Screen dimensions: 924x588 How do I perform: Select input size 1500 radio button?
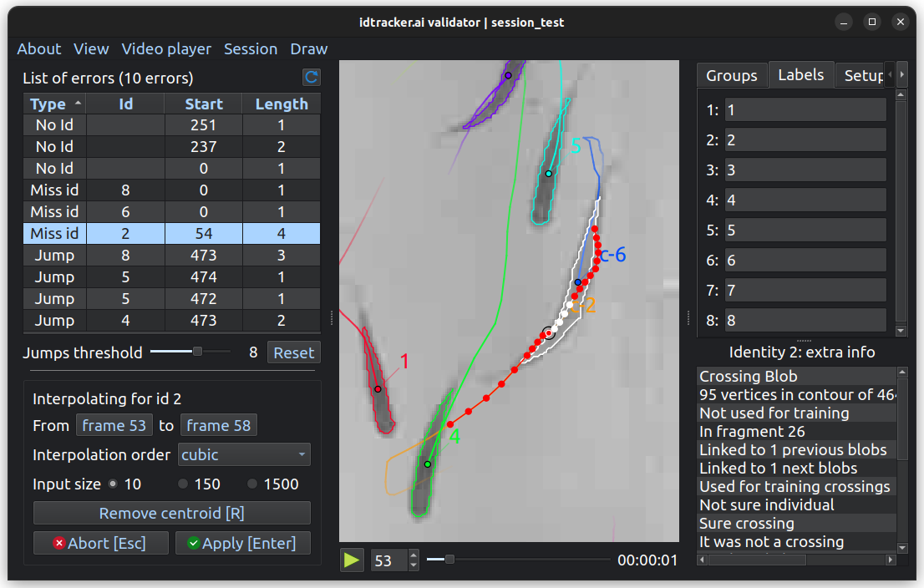click(252, 484)
